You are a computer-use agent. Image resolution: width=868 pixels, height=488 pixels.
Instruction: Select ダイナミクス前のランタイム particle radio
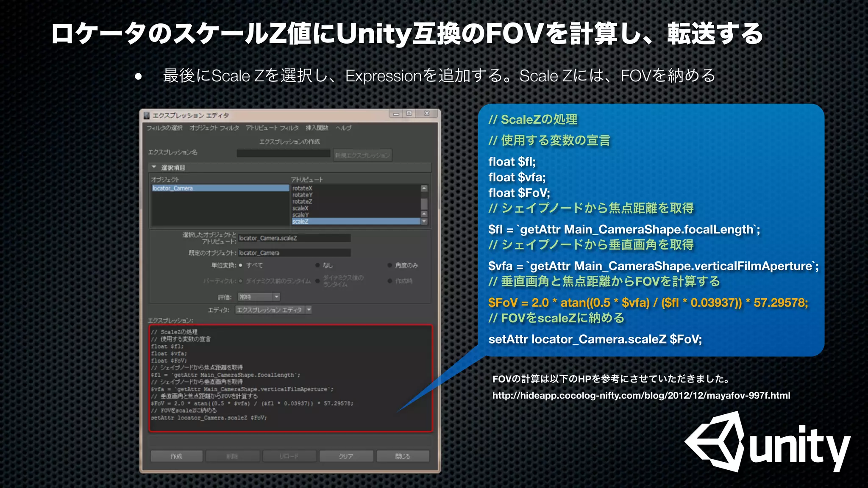[x=240, y=281]
